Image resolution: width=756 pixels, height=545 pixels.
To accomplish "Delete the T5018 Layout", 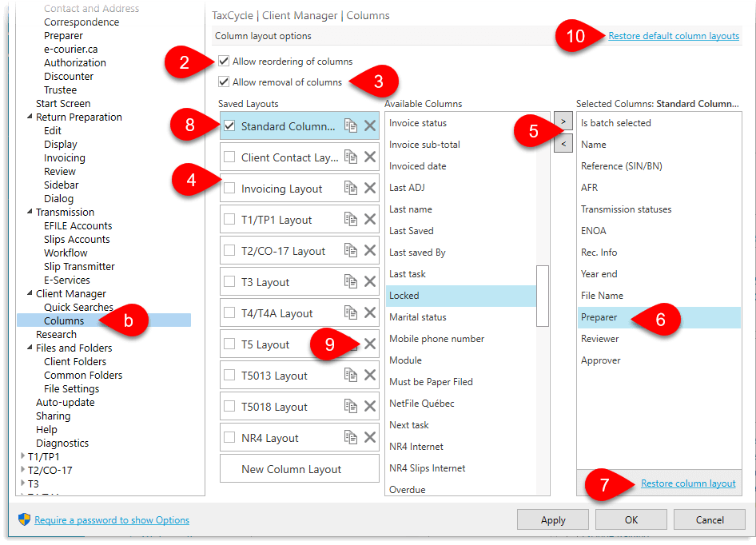I will [370, 407].
